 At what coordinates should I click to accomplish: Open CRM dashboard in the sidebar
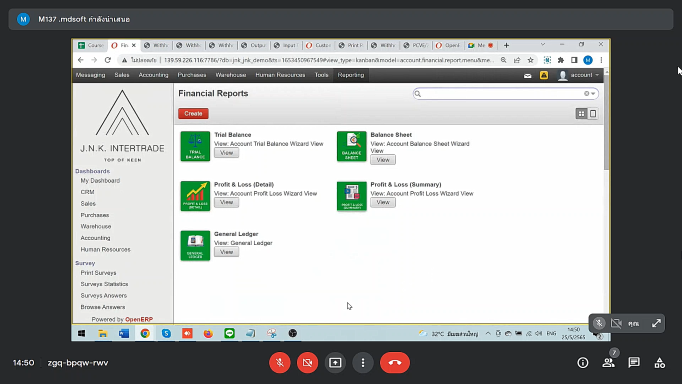point(87,192)
